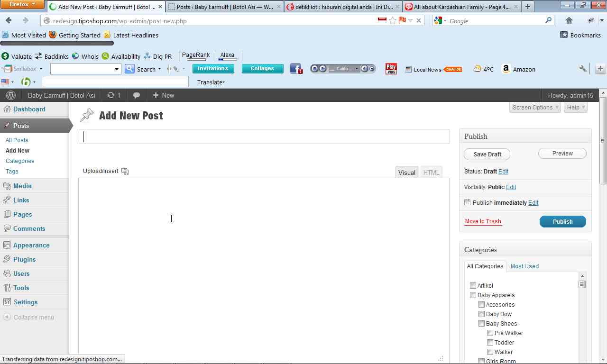Select the Most Used categories tab

(x=524, y=266)
